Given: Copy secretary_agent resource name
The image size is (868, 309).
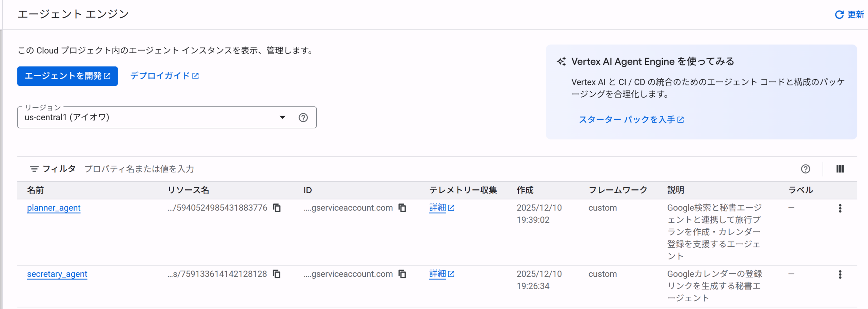Looking at the screenshot, I should [277, 274].
